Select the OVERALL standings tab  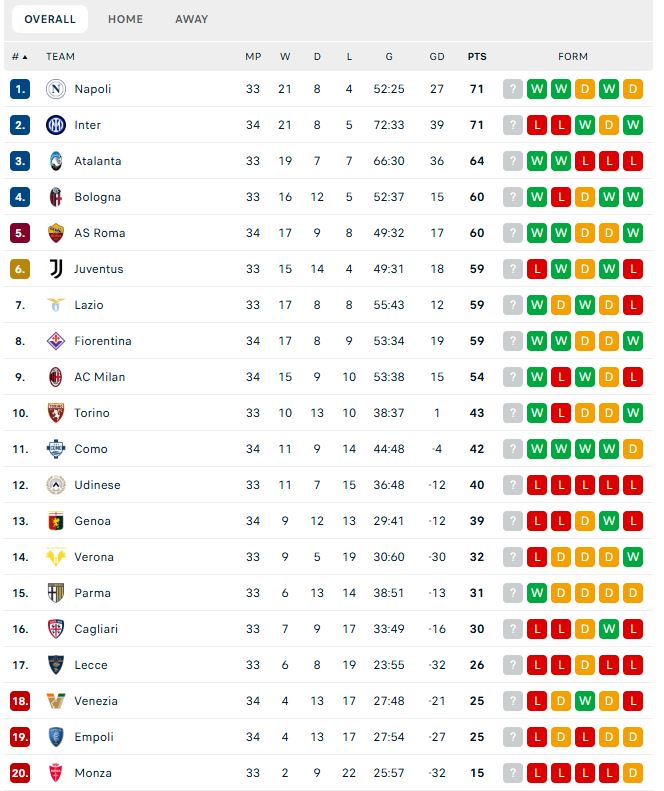click(50, 19)
